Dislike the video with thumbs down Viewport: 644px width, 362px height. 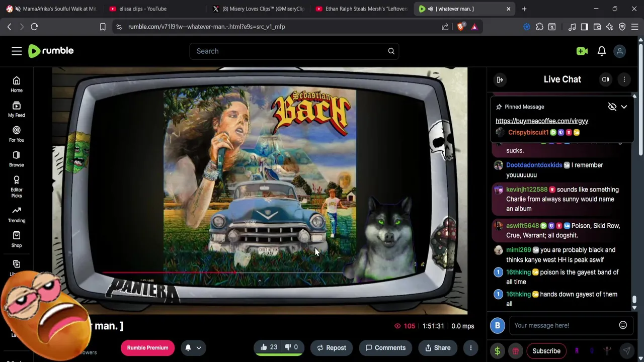[x=292, y=347]
